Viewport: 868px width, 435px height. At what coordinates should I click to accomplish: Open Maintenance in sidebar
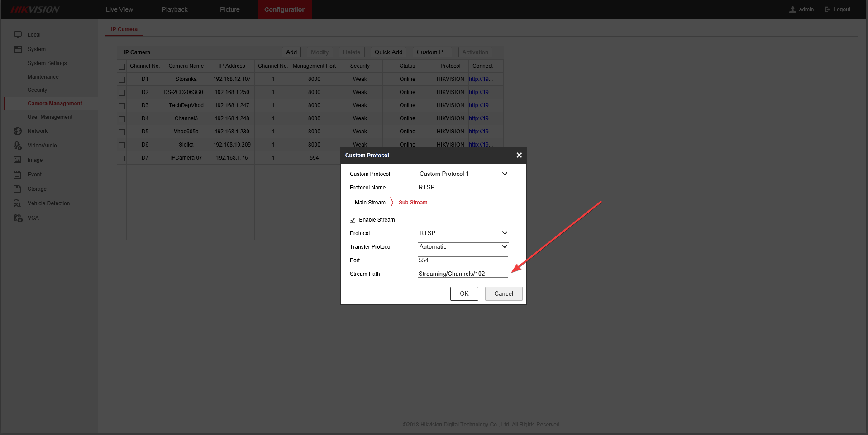43,77
